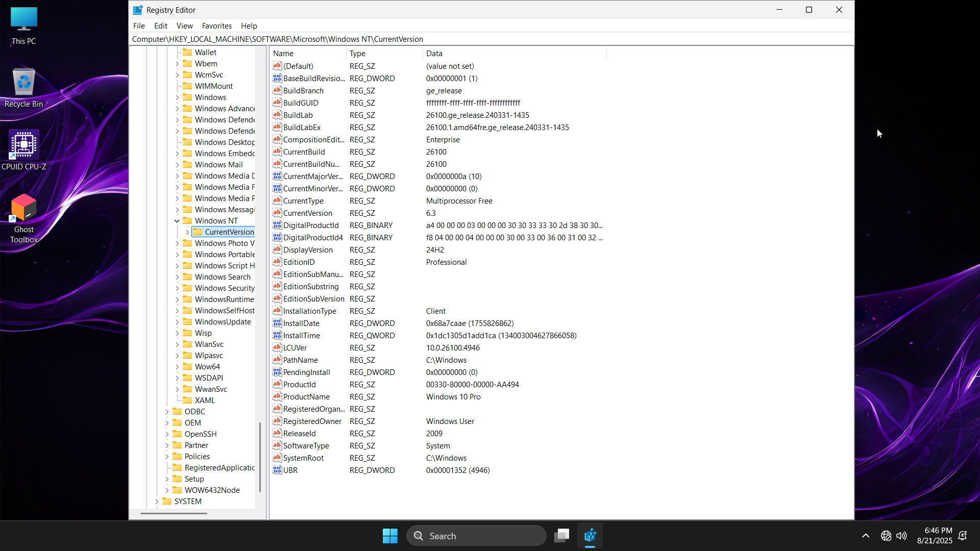Open the File menu
Image resolution: width=980 pixels, height=551 pixels.
139,26
